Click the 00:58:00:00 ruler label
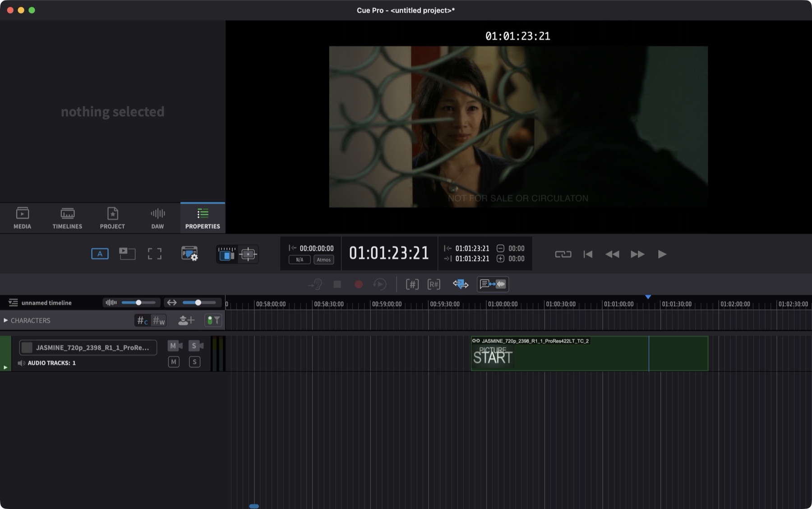The width and height of the screenshot is (812, 509). [x=271, y=304]
